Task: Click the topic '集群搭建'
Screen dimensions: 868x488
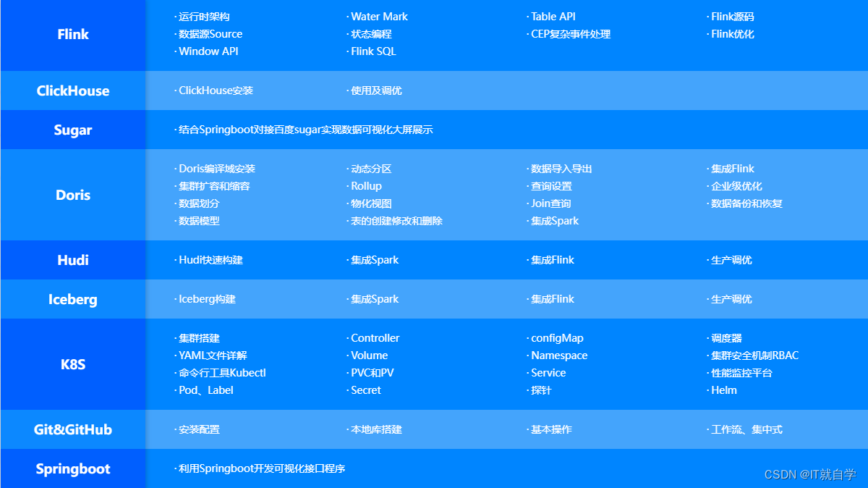Action: tap(199, 338)
